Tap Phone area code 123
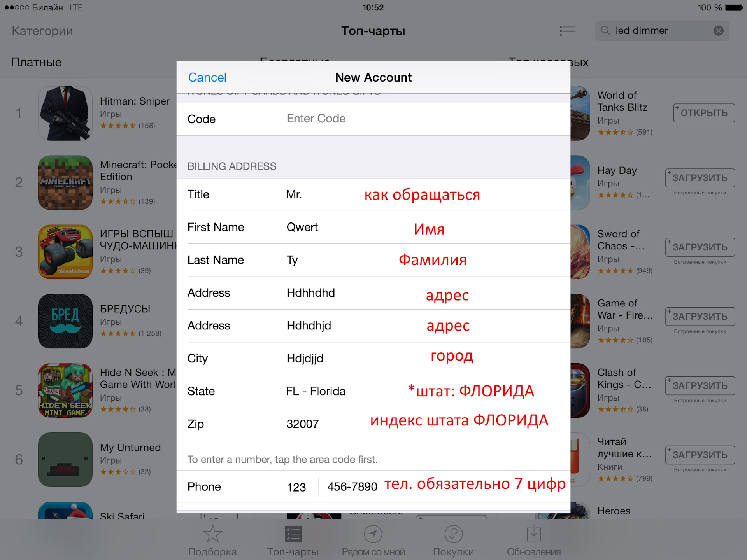The height and width of the screenshot is (560, 747). tap(296, 487)
